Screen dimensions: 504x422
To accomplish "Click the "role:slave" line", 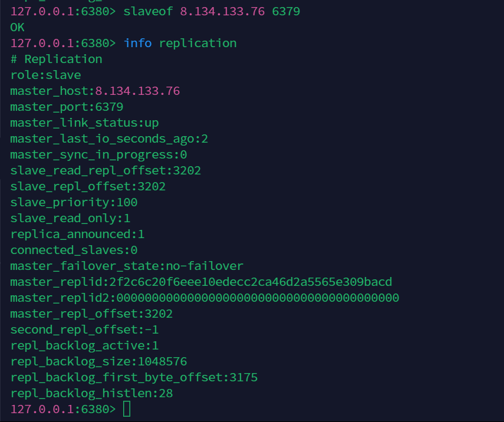I will 45,75.
